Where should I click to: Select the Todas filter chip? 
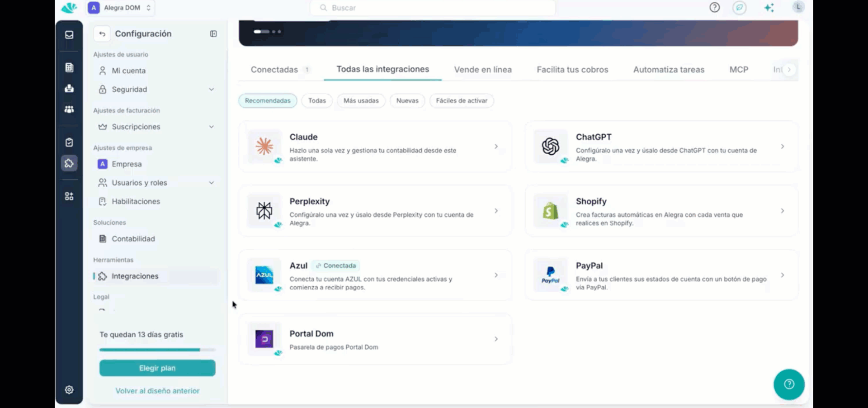click(x=317, y=100)
